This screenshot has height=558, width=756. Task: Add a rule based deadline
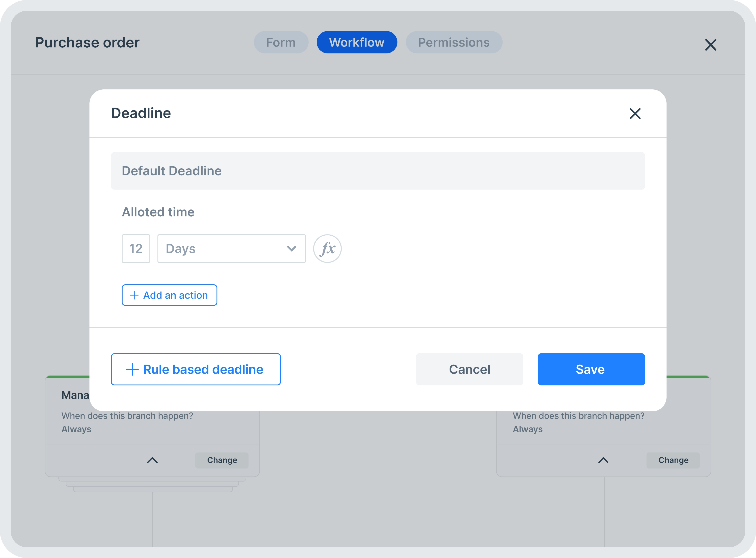[x=195, y=369]
